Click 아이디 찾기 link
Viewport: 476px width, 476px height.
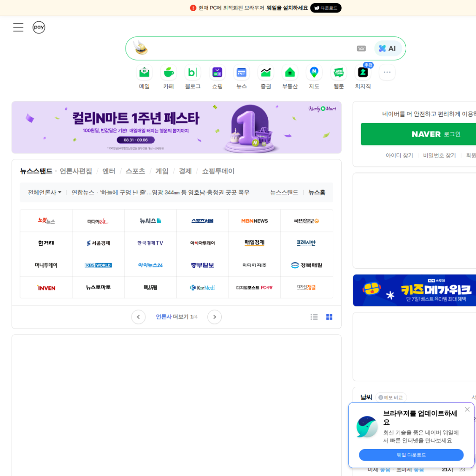[x=399, y=155]
